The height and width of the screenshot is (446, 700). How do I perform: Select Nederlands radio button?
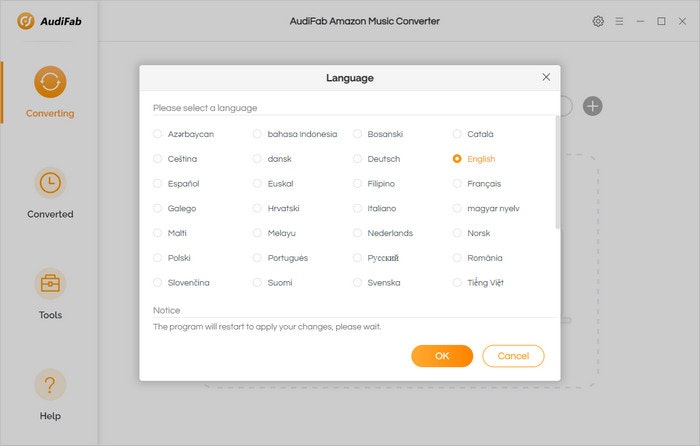click(357, 233)
